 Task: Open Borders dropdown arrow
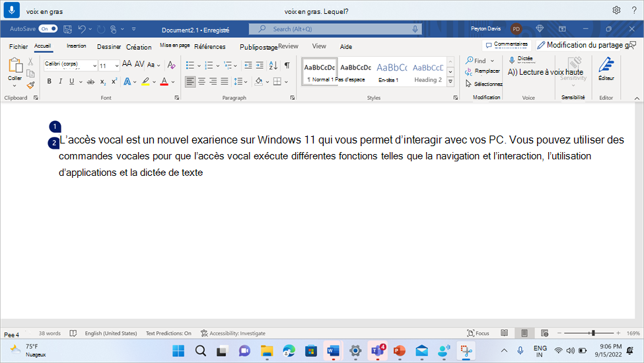click(x=286, y=82)
